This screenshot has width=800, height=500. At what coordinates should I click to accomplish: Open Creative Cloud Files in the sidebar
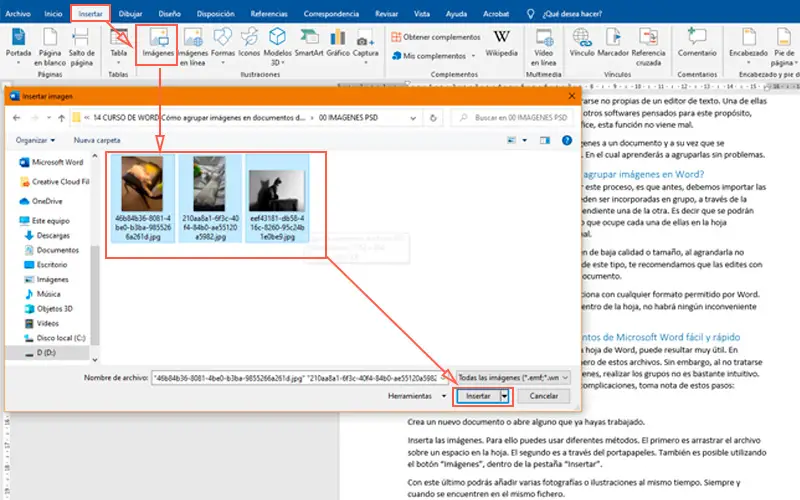coord(54,182)
